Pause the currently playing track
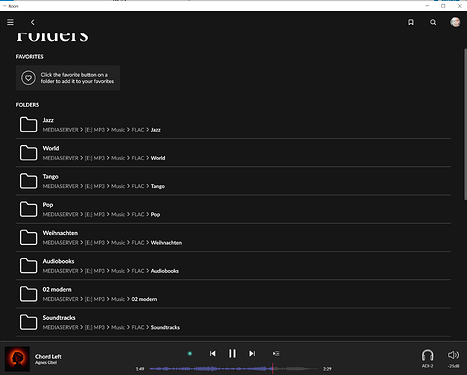Screen dimensions: 467x375 (x=232, y=353)
